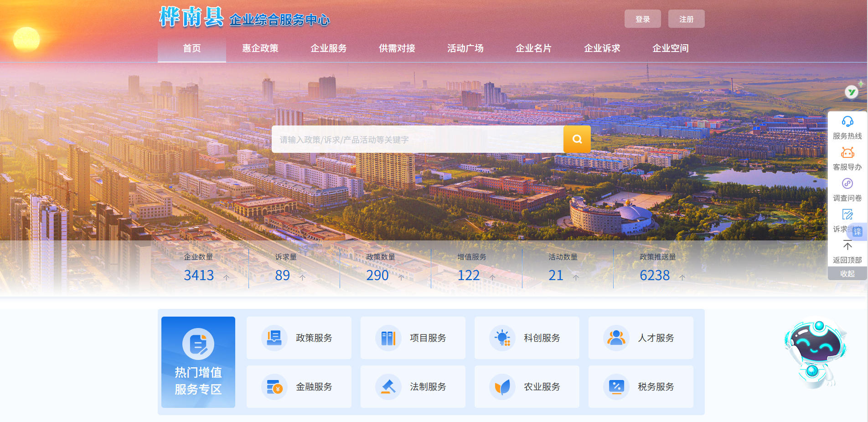The image size is (868, 422).
Task: Click the 人才服务 person icon
Action: coord(616,338)
